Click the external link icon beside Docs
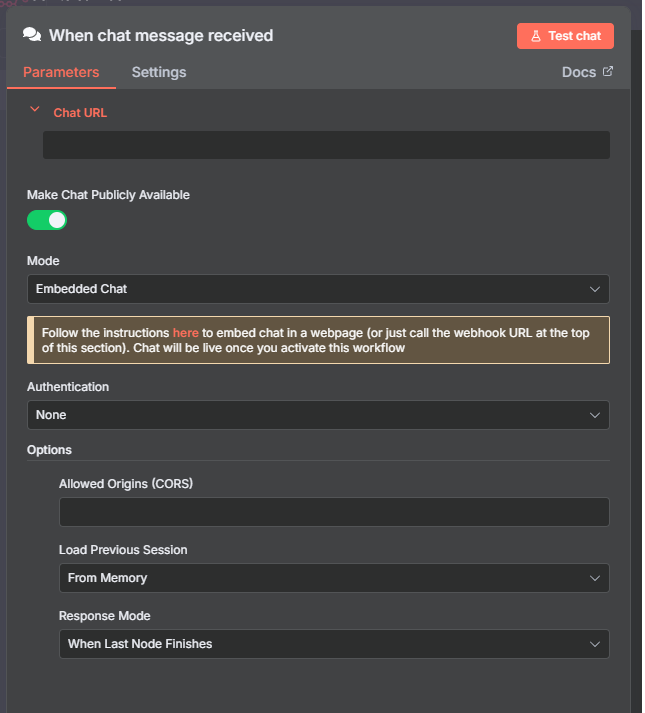This screenshot has width=645, height=713. click(x=607, y=72)
